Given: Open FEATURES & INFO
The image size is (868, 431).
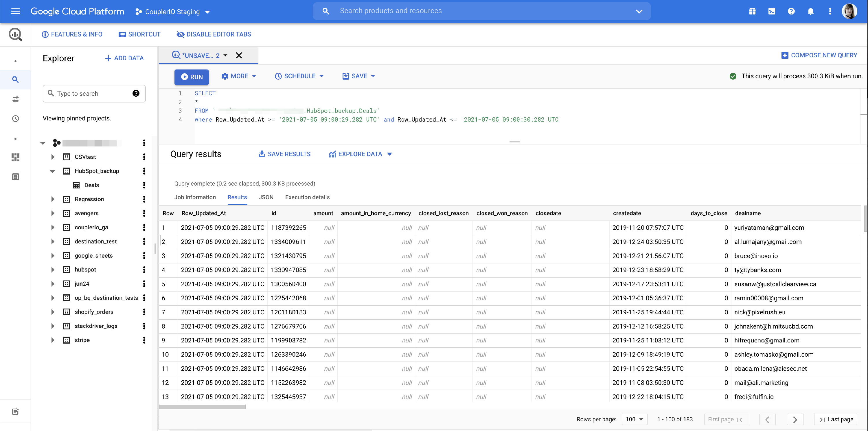Looking at the screenshot, I should [72, 34].
